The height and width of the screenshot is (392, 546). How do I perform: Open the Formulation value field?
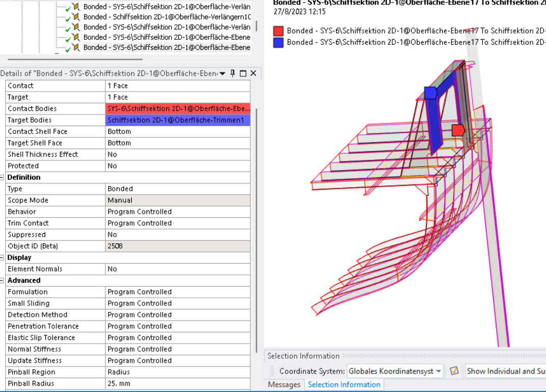(178, 292)
